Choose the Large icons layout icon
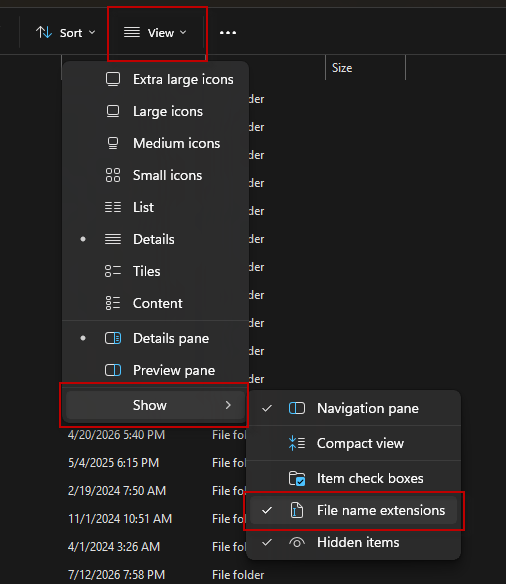The image size is (506, 584). click(x=113, y=111)
